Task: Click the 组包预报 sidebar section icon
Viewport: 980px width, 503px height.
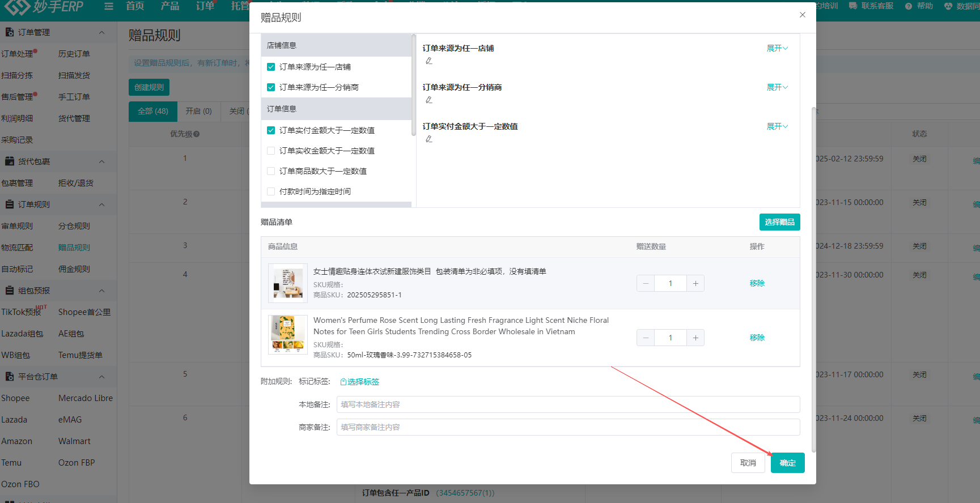Action: tap(10, 291)
